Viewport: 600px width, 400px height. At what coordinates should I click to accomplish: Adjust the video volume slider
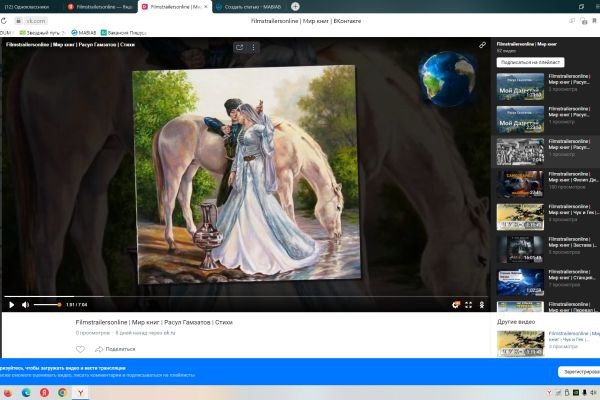[x=47, y=305]
